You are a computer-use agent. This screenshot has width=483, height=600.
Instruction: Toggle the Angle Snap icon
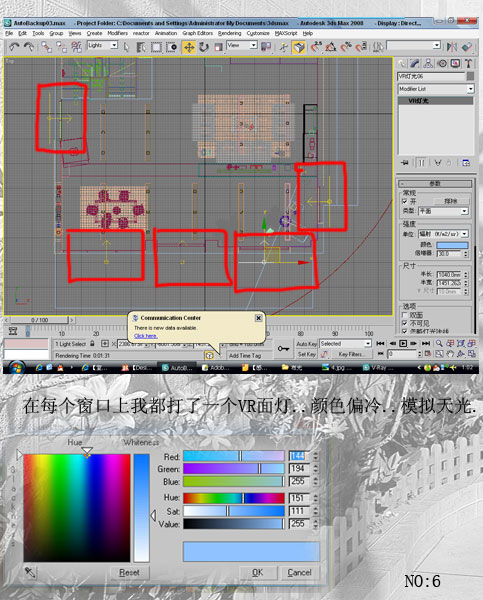coord(331,47)
